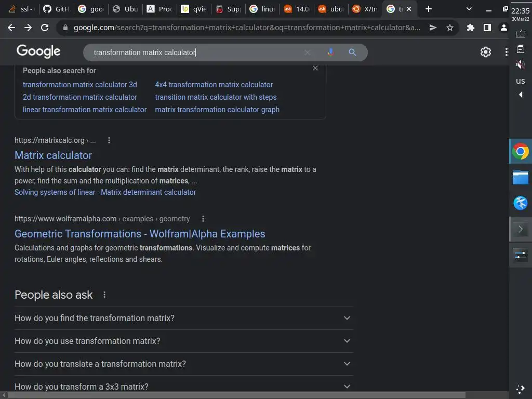Open the Chrome profile avatar
This screenshot has height=399, width=532.
click(x=504, y=28)
